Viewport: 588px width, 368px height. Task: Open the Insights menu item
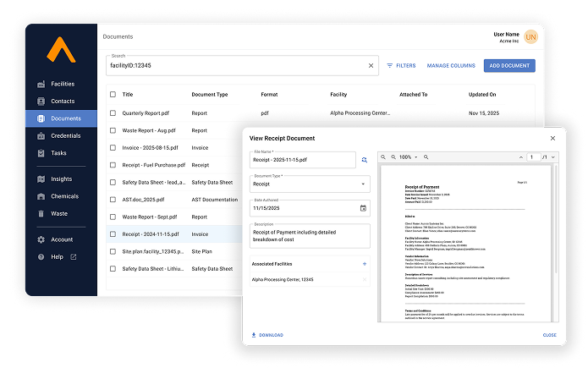tap(61, 179)
